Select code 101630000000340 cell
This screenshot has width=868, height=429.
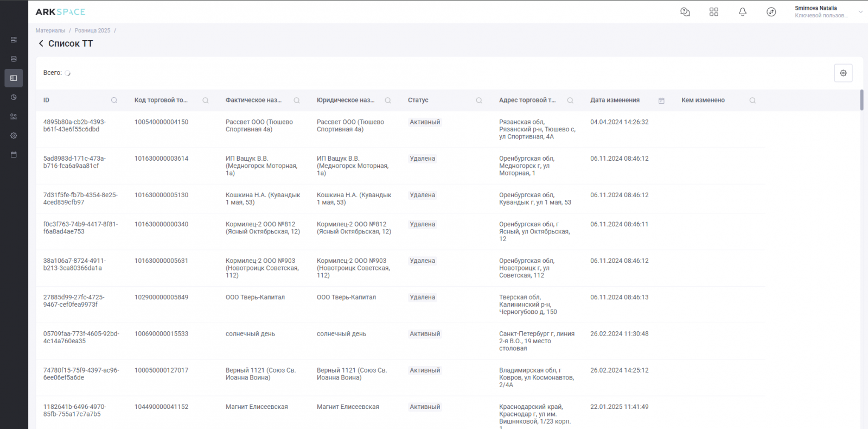coord(161,224)
